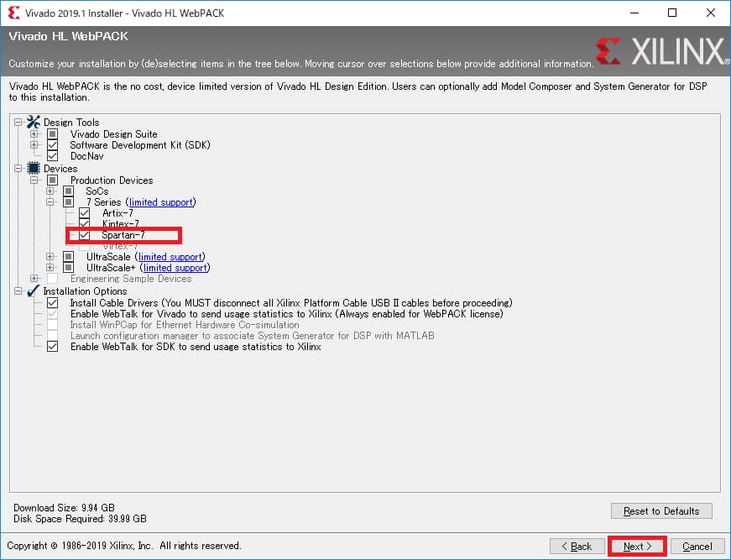Screen dimensions: 731x560
Task: Open UltraScale+ limited support link
Action: (x=175, y=268)
